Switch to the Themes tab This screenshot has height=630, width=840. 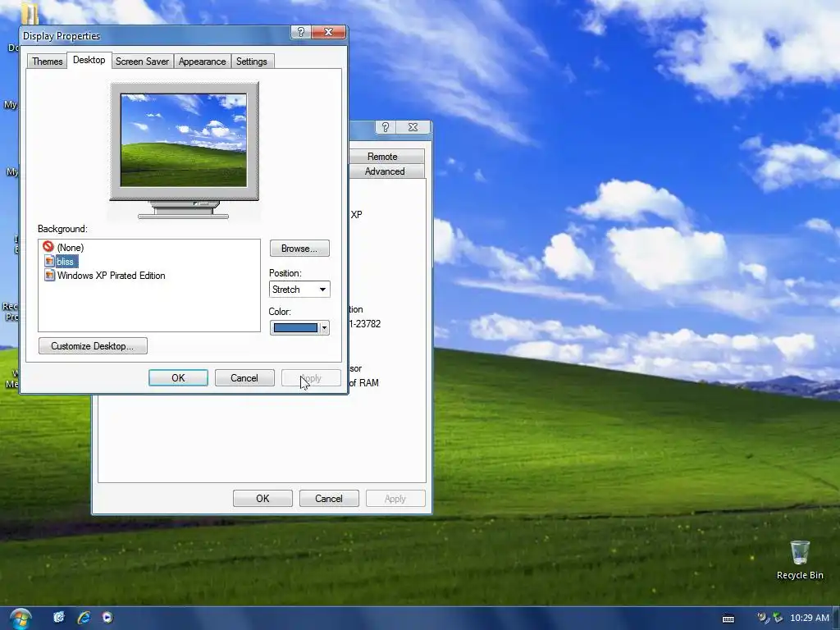pyautogui.click(x=47, y=62)
